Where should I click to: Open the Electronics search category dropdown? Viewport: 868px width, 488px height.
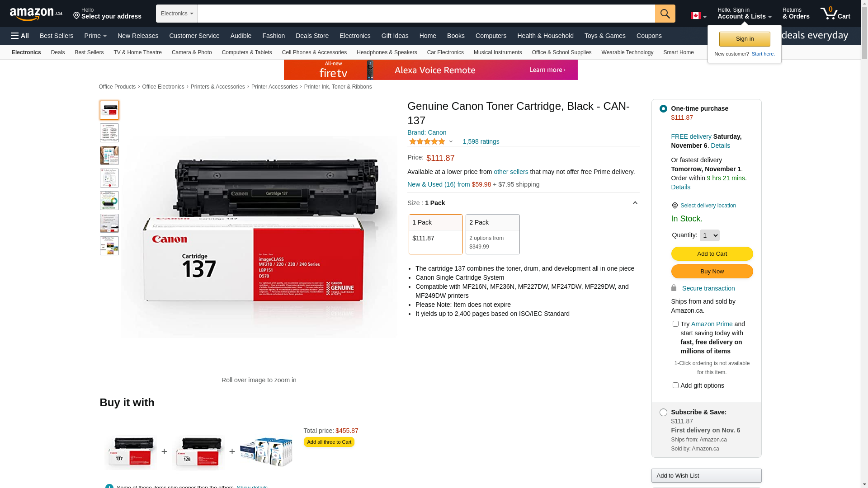pyautogui.click(x=177, y=14)
